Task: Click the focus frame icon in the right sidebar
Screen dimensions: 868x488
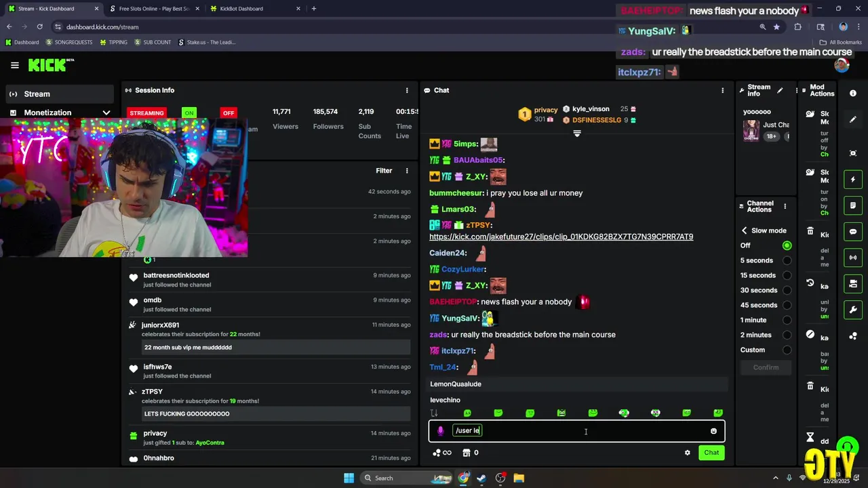Action: pyautogui.click(x=853, y=153)
